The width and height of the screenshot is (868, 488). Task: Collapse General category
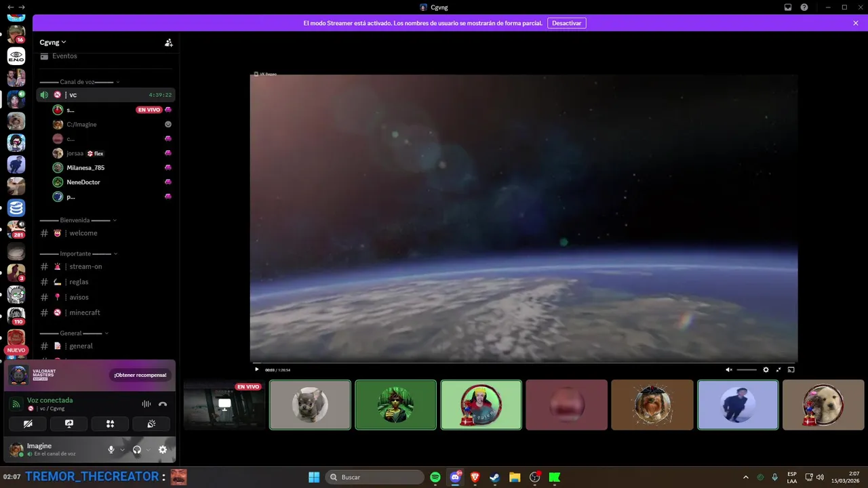click(74, 333)
